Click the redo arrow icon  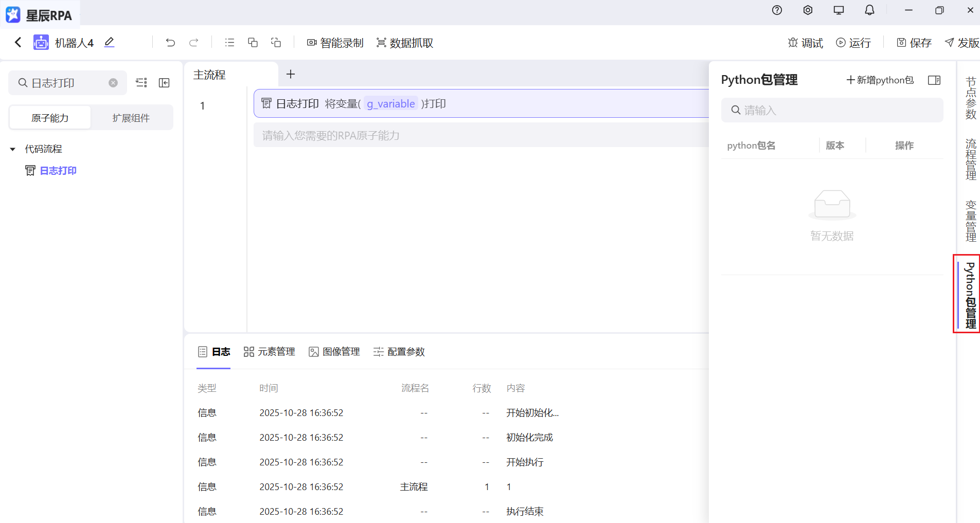click(194, 43)
